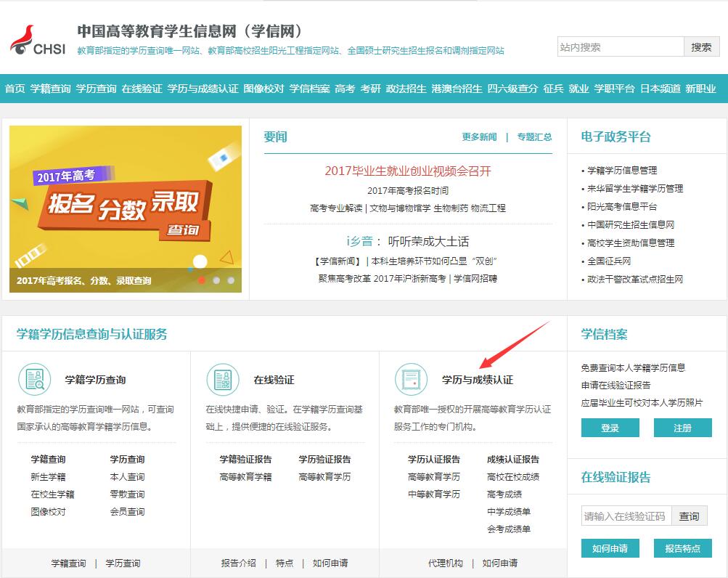This screenshot has width=728, height=578.
Task: Open 政法干警改革试点招生网 link
Action: 635,279
